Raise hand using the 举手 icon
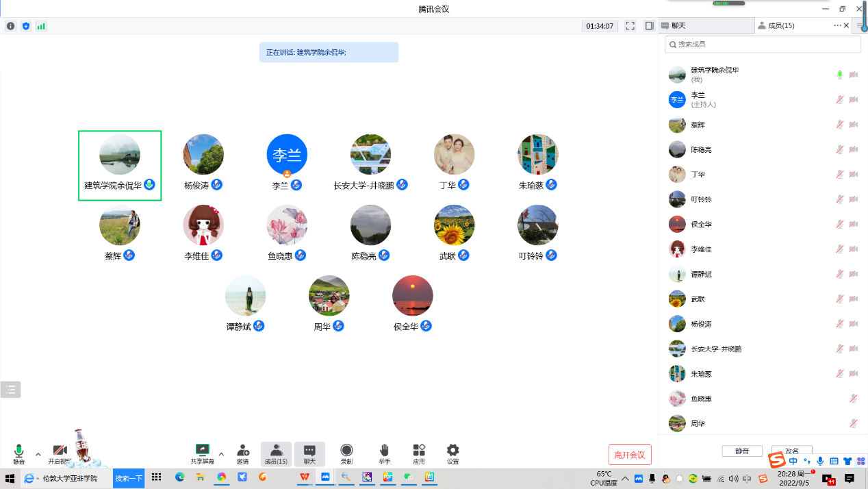The height and width of the screenshot is (489, 868). [384, 453]
